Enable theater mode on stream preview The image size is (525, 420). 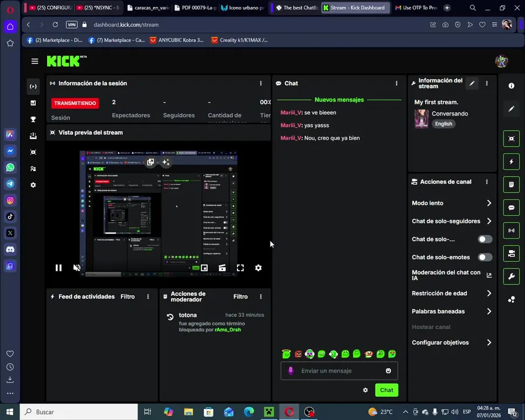click(x=222, y=268)
